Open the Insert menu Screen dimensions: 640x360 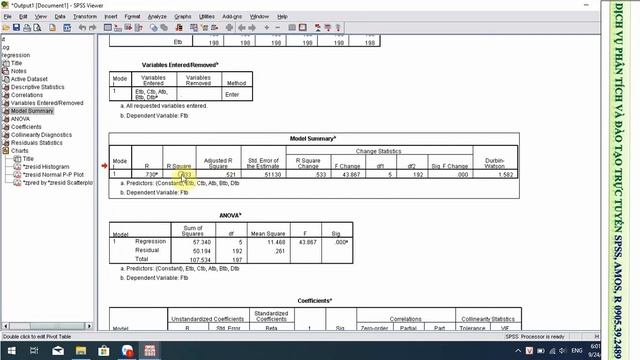pos(111,17)
